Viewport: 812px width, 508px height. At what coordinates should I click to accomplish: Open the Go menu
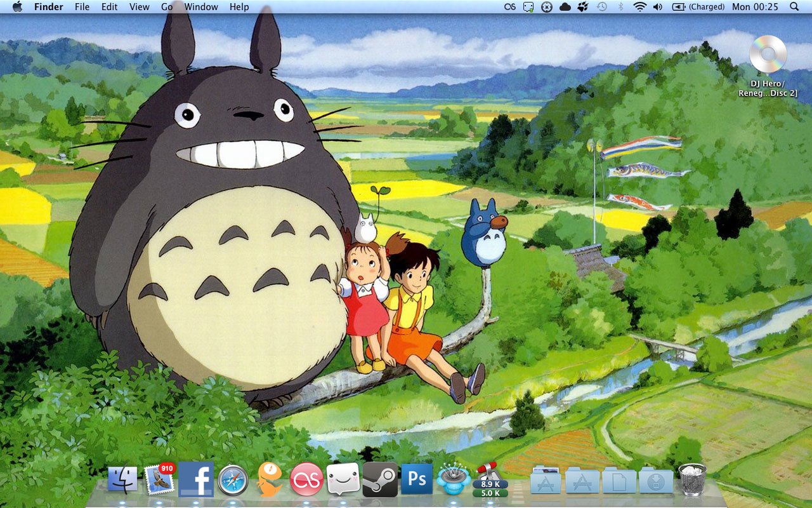coord(167,7)
